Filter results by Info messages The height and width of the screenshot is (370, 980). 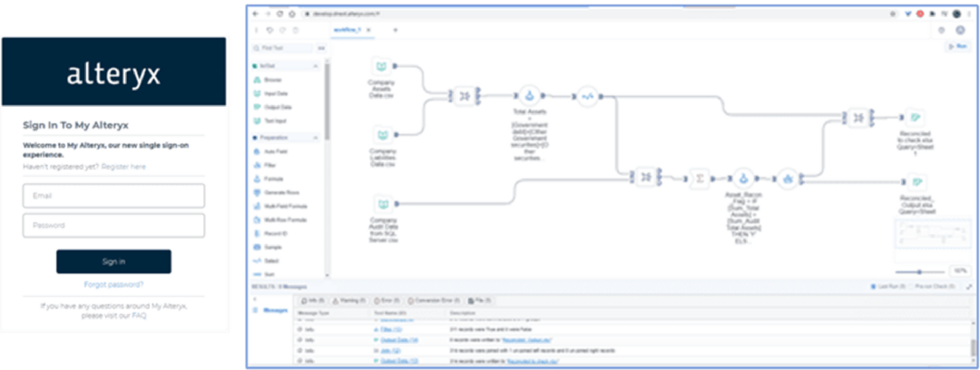[x=312, y=300]
